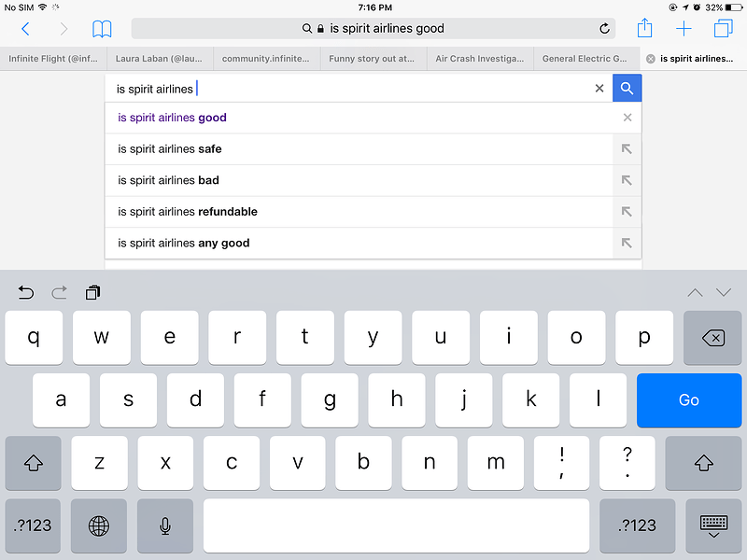Switch to numbers with left .?123 key
The image size is (747, 560).
coord(33,525)
